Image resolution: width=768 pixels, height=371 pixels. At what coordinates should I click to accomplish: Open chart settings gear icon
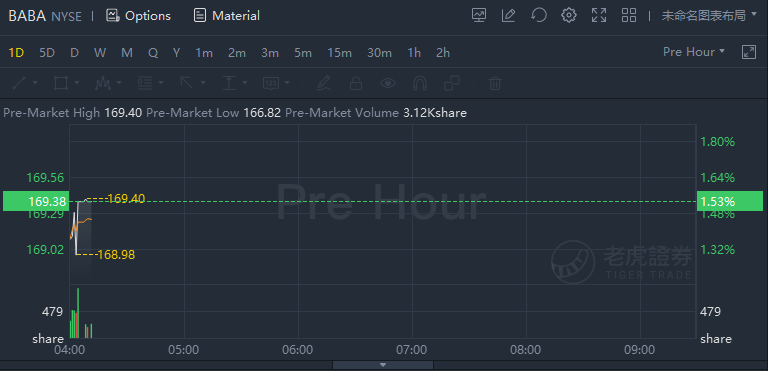tap(569, 16)
